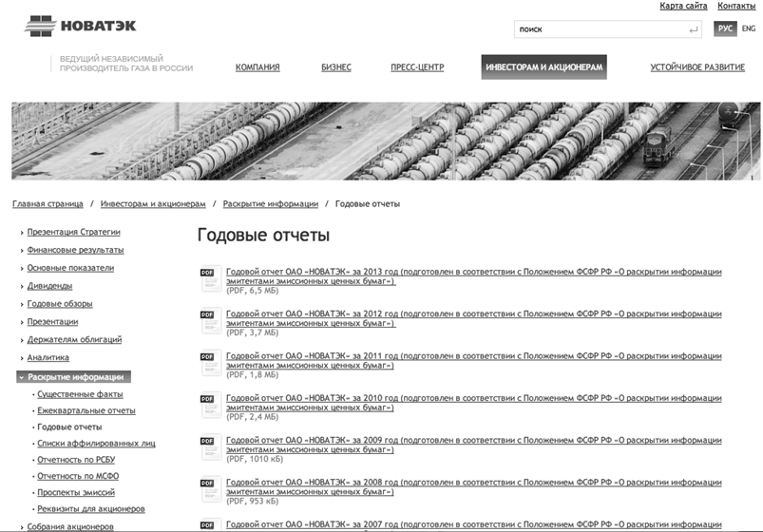Open Годовой отчет за 2007 год link
This screenshot has width=763, height=532.
[x=474, y=524]
